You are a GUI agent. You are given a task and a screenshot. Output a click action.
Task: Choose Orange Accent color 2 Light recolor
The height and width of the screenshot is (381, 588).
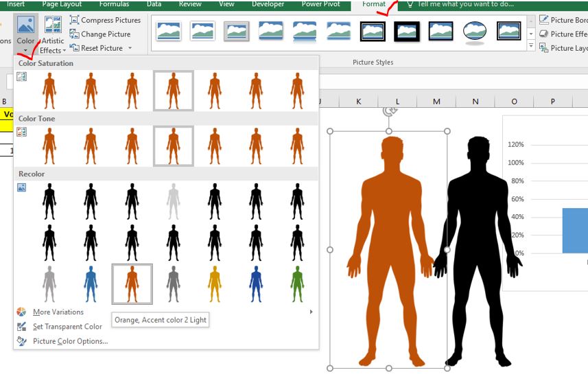pyautogui.click(x=132, y=284)
